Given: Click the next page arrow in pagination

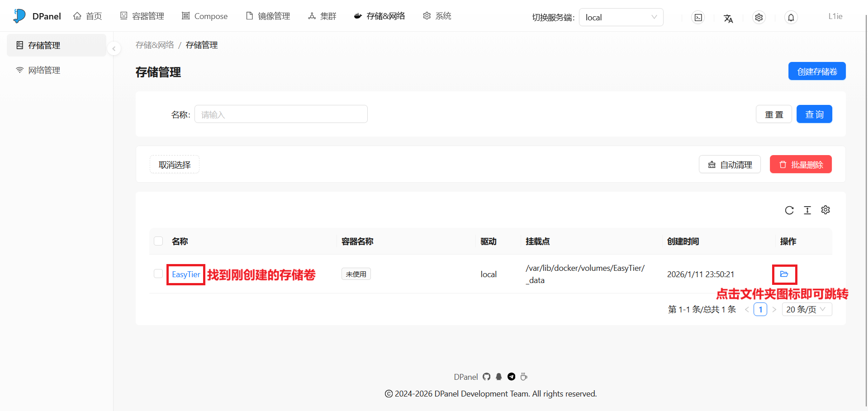Looking at the screenshot, I should tap(774, 309).
